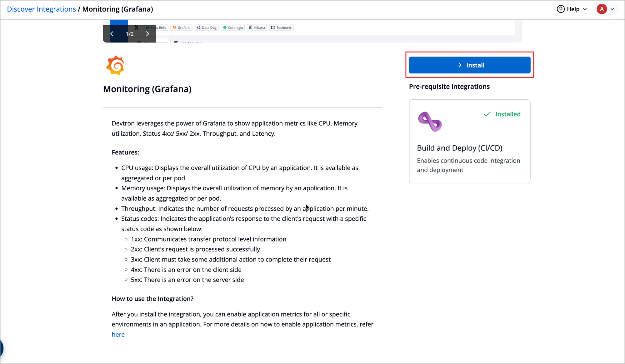Open the Discover Integrations breadcrumb link
Screen dimensions: 625x364
(x=41, y=9)
